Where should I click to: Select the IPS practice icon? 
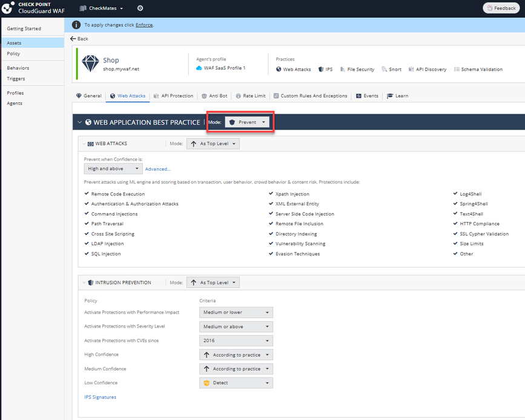321,70
